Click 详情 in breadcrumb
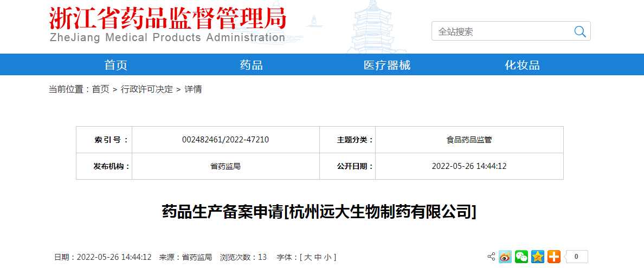The image size is (644, 268). click(193, 89)
